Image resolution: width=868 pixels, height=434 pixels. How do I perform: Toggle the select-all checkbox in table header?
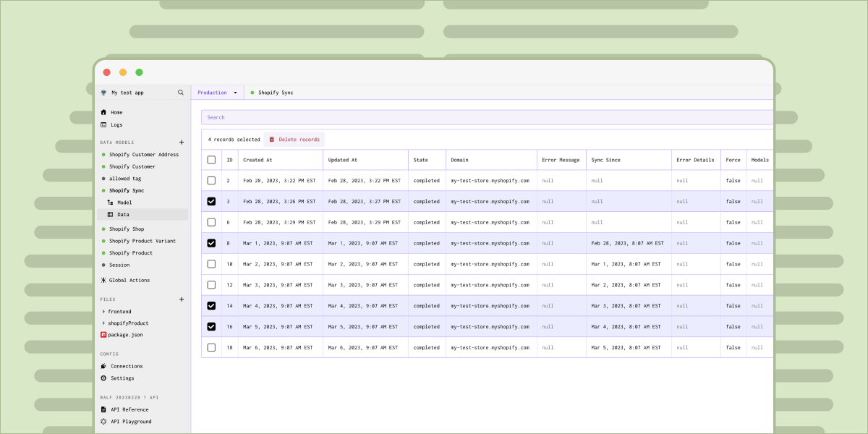click(211, 159)
